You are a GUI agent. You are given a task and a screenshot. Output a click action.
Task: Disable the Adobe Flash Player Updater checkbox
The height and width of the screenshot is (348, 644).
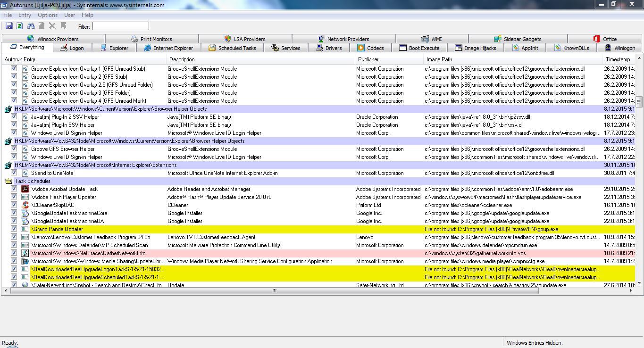tap(14, 197)
